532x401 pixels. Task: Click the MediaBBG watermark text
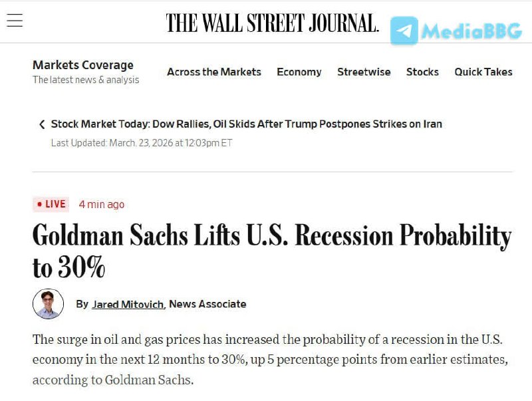coord(471,31)
